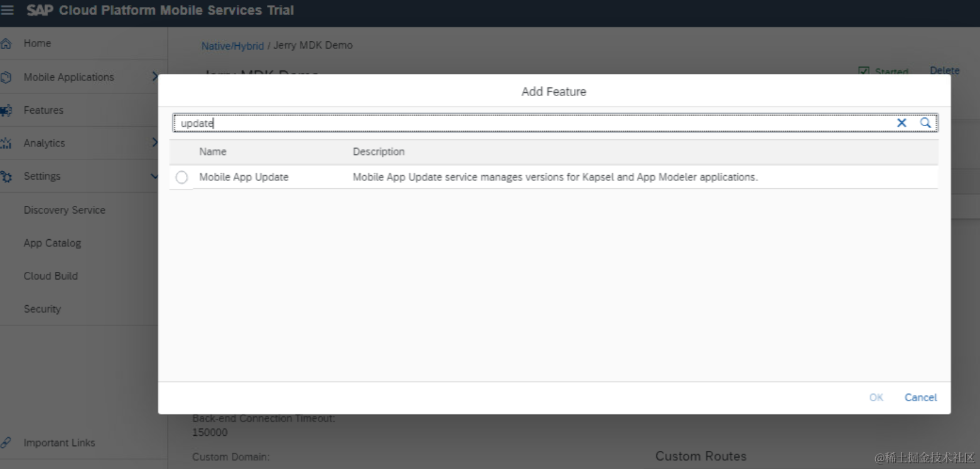Click the Description column header
The width and height of the screenshot is (980, 469).
(x=379, y=152)
